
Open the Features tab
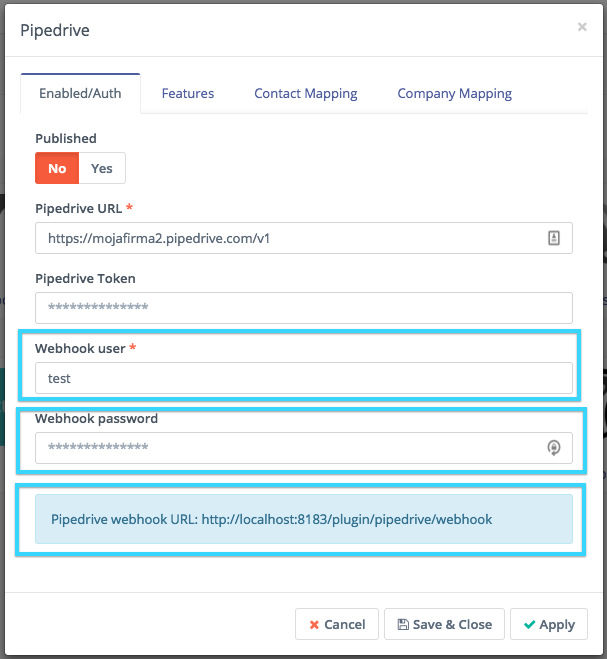click(x=188, y=93)
